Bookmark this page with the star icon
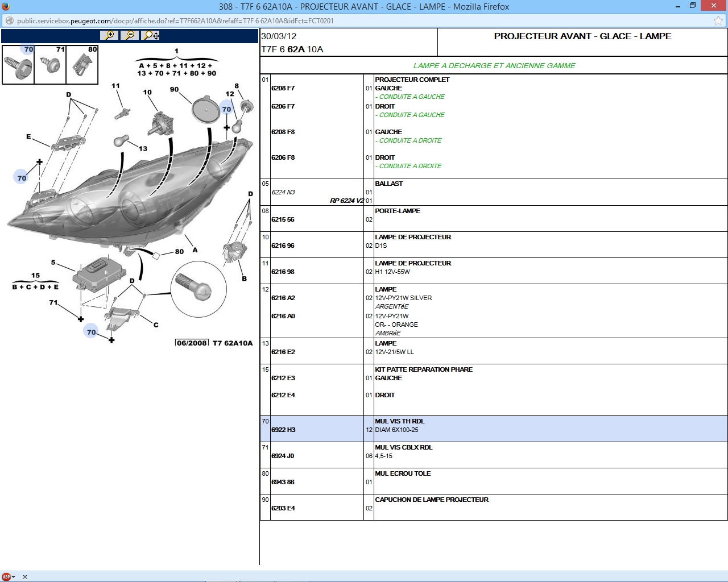The height and width of the screenshot is (582, 728). pos(718,21)
